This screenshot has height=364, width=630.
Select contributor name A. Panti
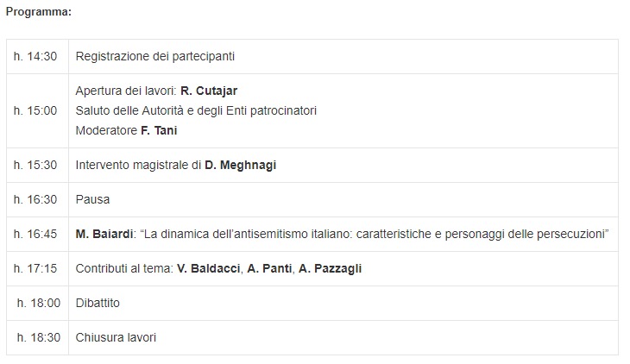pyautogui.click(x=269, y=269)
